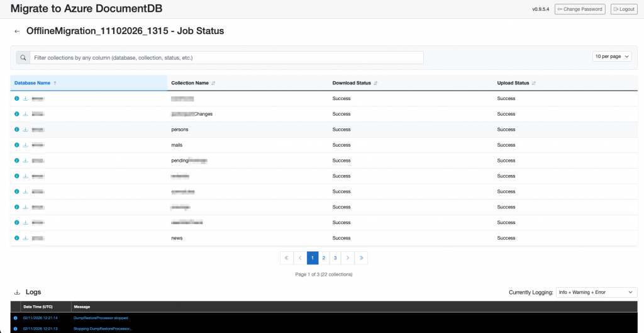Sort by Download Status column

tap(355, 83)
